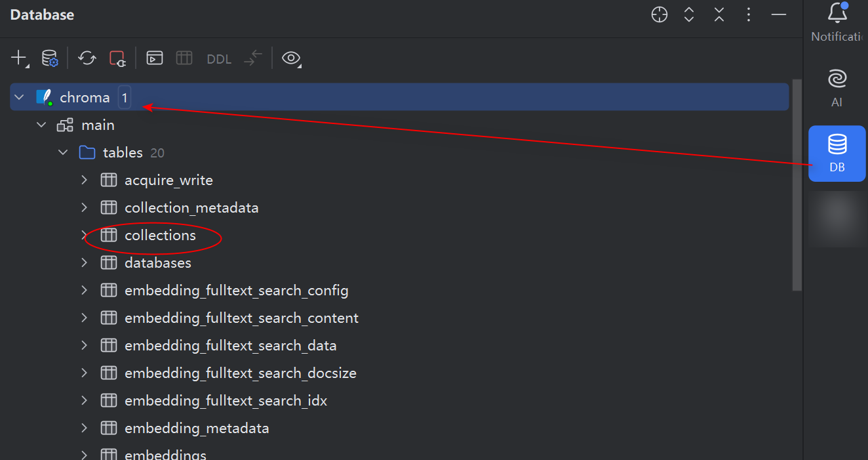868x460 pixels.
Task: Hide the Database panel with the minimize dash
Action: [x=779, y=14]
